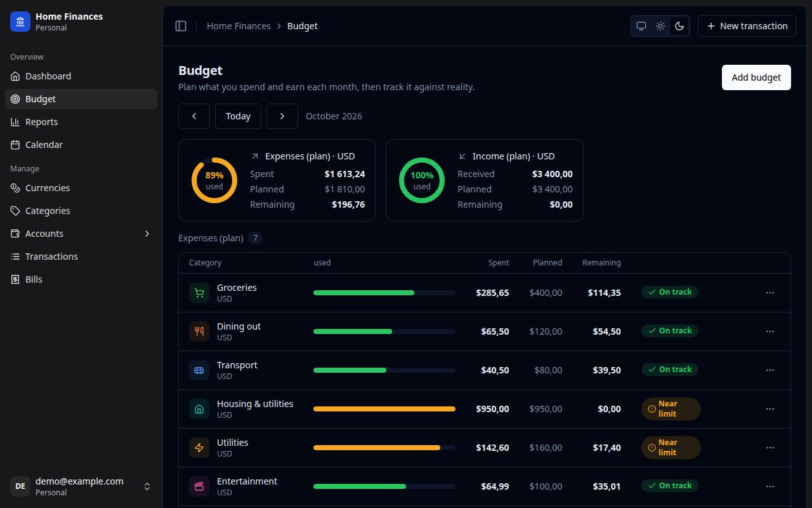Open the Calendar page
Viewport: 812px width, 508px height.
pos(81,145)
